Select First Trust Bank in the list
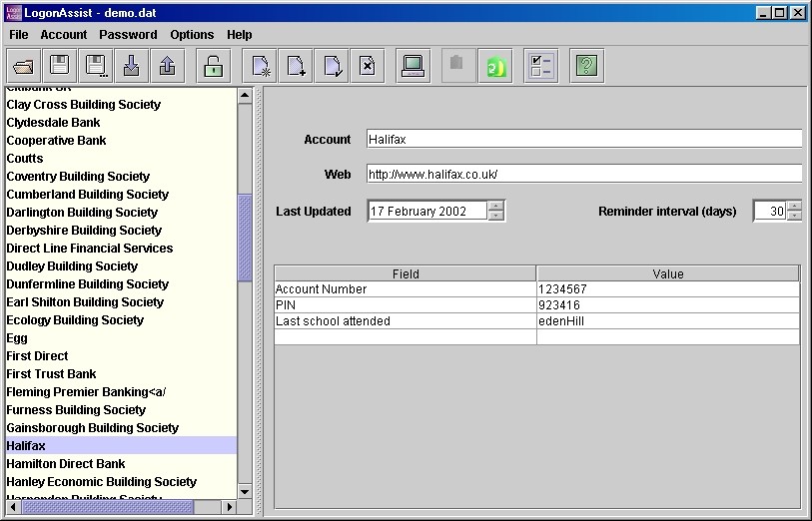 coord(121,374)
